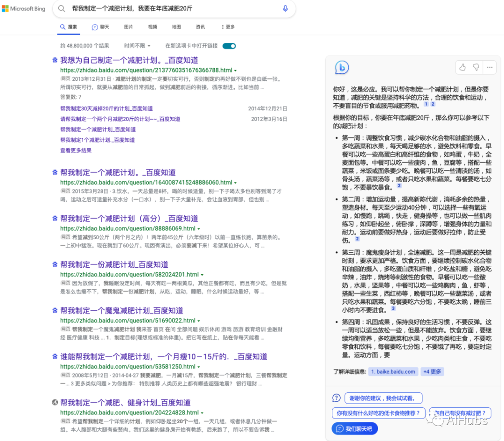Click the magnifier icon in search box
This screenshot has width=504, height=441.
point(62,9)
